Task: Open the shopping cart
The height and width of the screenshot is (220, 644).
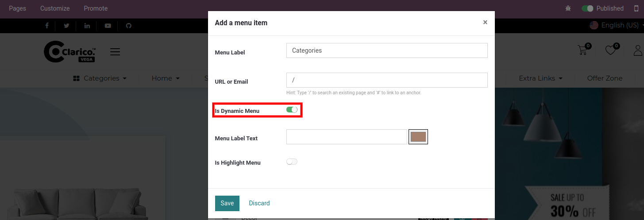Action: click(583, 50)
